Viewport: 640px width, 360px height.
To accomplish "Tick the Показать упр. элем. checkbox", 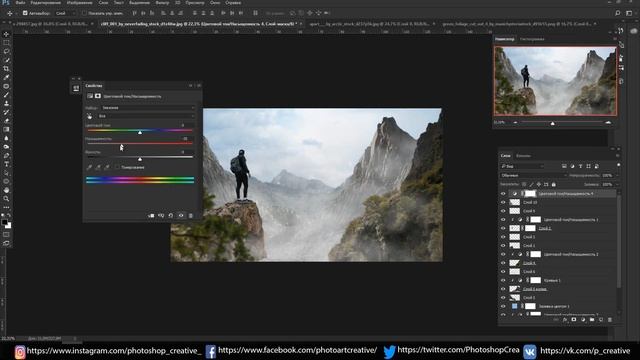I will 84,13.
